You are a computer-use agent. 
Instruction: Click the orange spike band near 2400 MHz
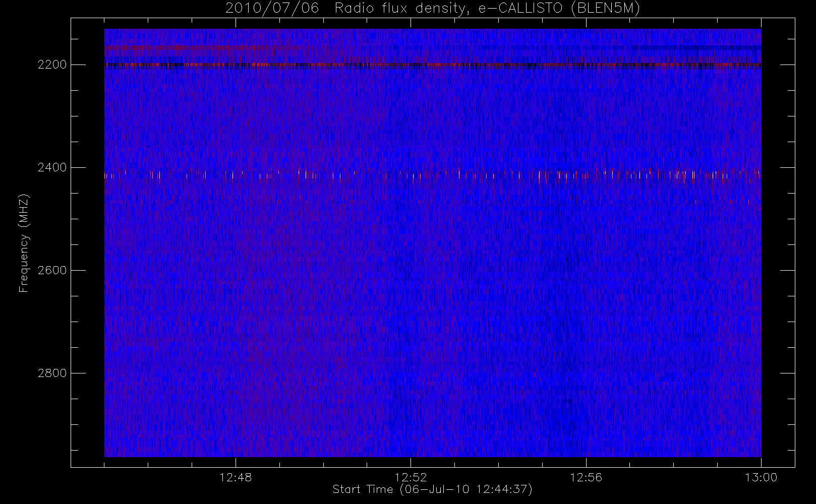(x=433, y=174)
